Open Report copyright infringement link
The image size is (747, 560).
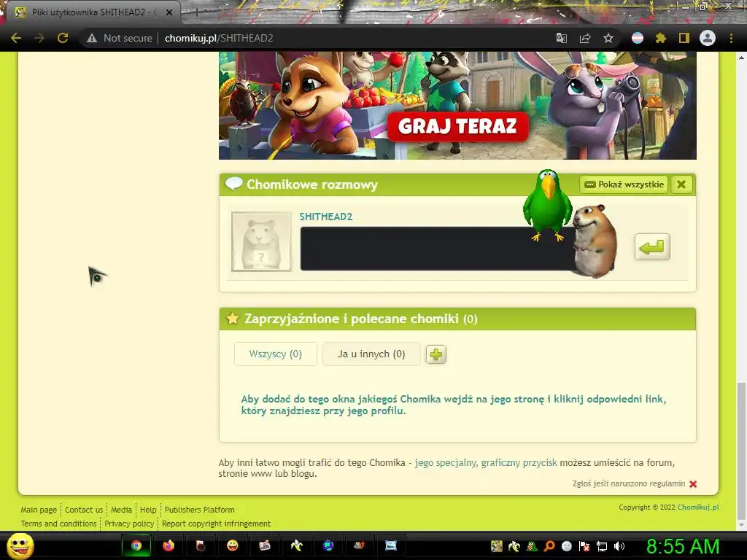(216, 524)
